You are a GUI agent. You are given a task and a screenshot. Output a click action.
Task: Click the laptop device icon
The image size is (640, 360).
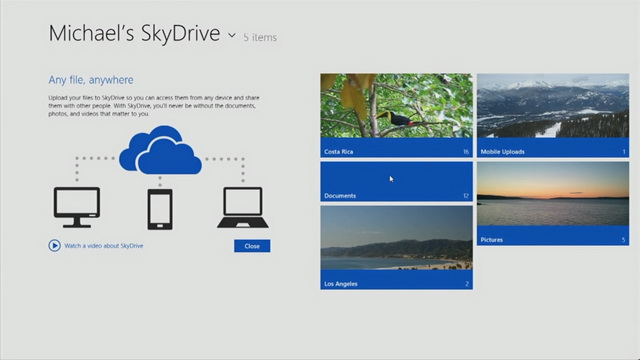[x=243, y=207]
